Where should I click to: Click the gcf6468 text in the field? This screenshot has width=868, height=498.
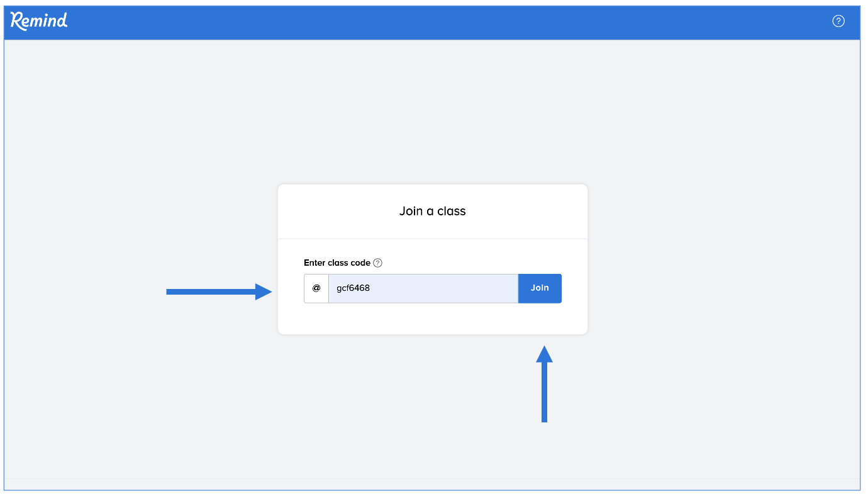353,288
